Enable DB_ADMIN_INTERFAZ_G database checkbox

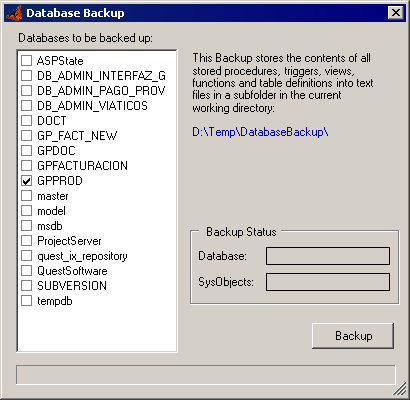[26, 76]
